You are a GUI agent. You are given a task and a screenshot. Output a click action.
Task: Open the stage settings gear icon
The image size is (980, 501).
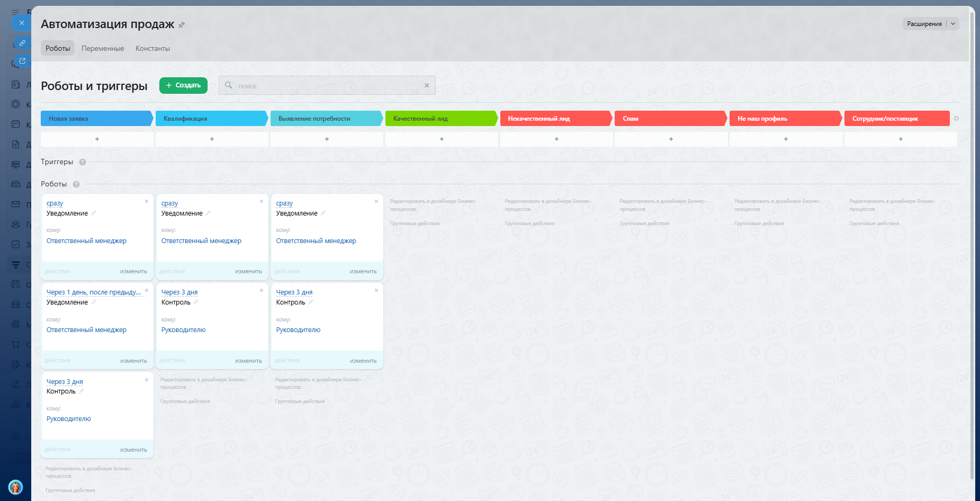pyautogui.click(x=956, y=119)
